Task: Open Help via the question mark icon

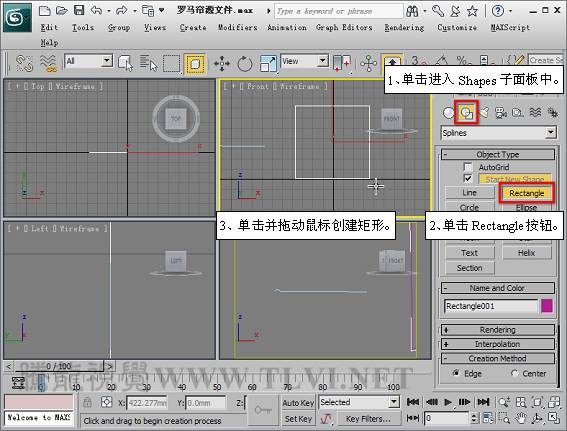Action: click(x=498, y=11)
